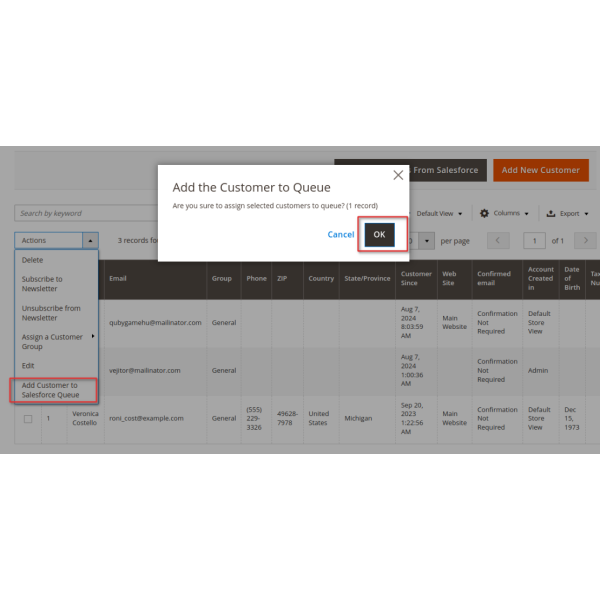Screen dimensions: 600x600
Task: Go to the previous page arrow
Action: click(x=501, y=241)
